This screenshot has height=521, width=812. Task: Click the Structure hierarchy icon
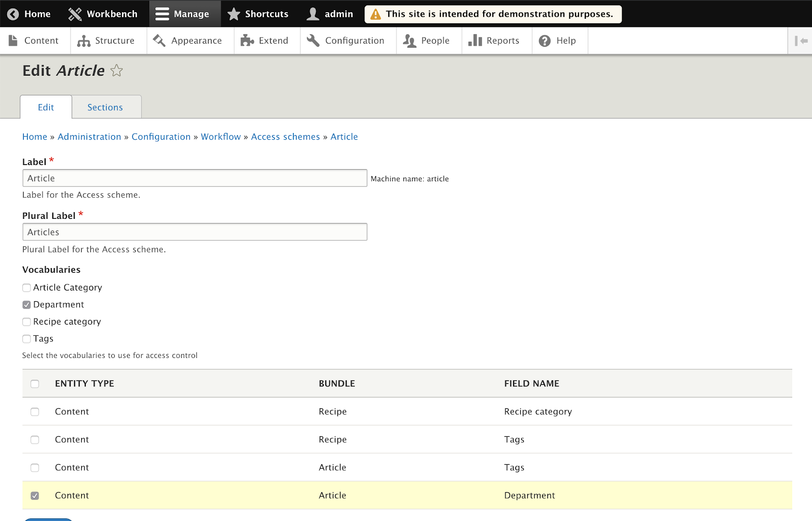pyautogui.click(x=84, y=41)
